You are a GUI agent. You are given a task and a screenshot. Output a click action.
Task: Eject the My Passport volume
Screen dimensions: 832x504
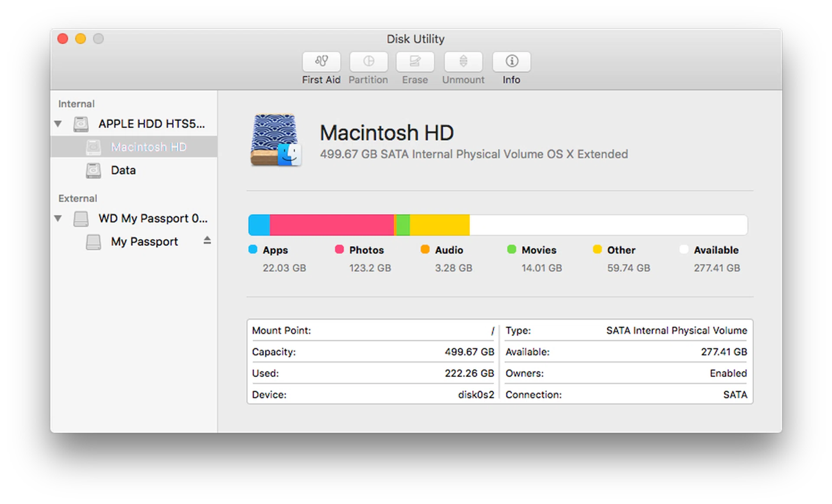tap(207, 241)
